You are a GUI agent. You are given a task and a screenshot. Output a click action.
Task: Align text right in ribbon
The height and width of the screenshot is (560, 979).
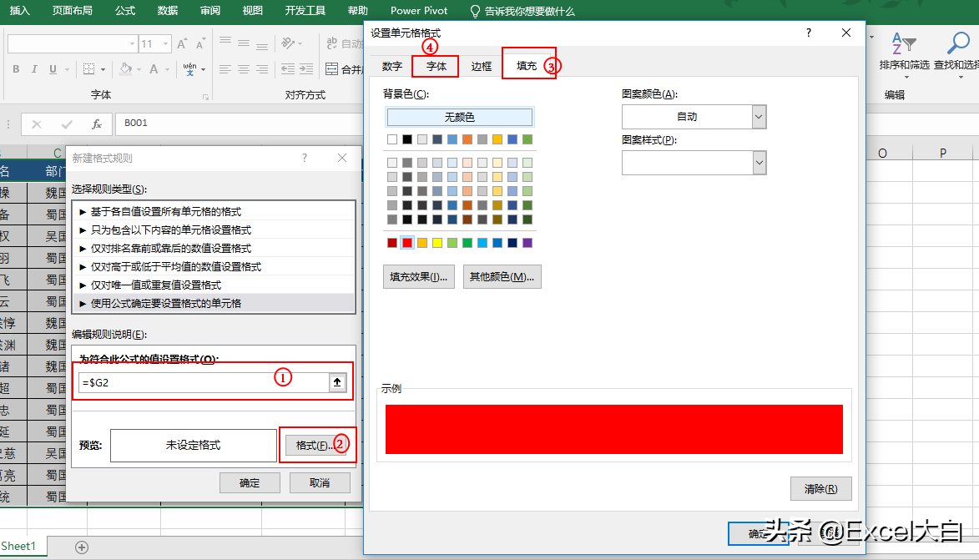coord(262,69)
